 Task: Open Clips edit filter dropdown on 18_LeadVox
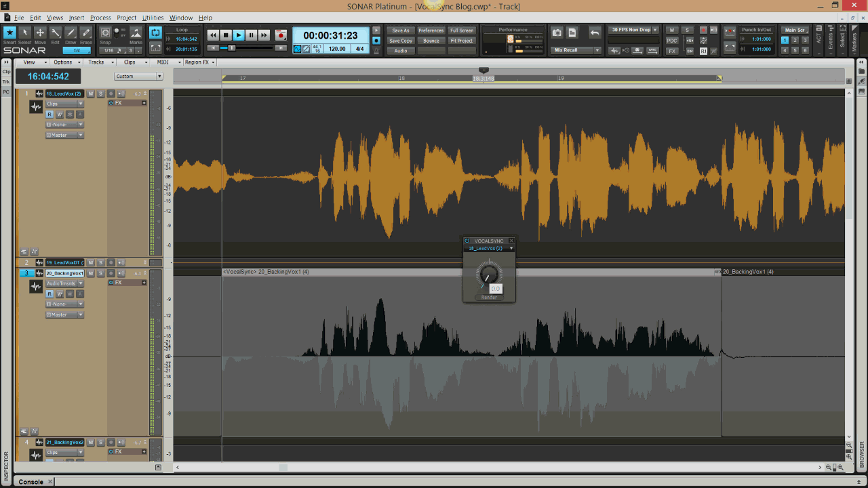coord(64,104)
